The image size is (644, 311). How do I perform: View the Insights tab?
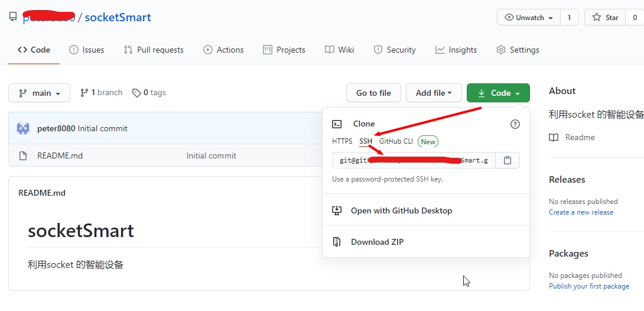click(x=456, y=50)
